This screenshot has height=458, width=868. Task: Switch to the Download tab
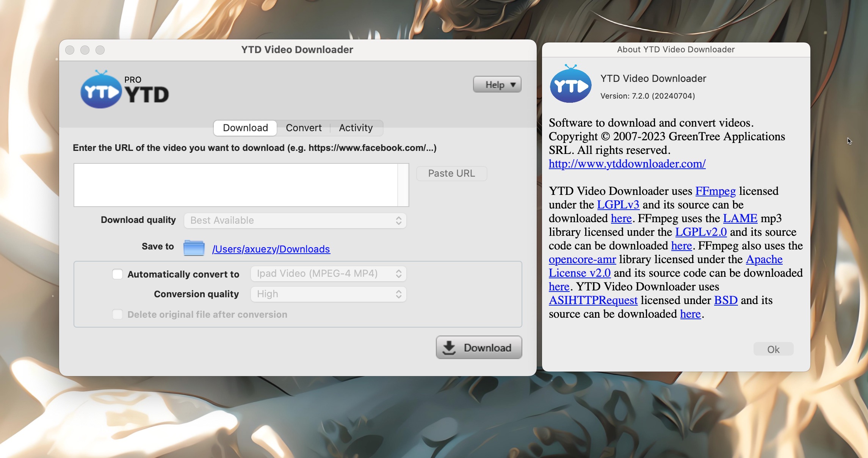pos(245,128)
